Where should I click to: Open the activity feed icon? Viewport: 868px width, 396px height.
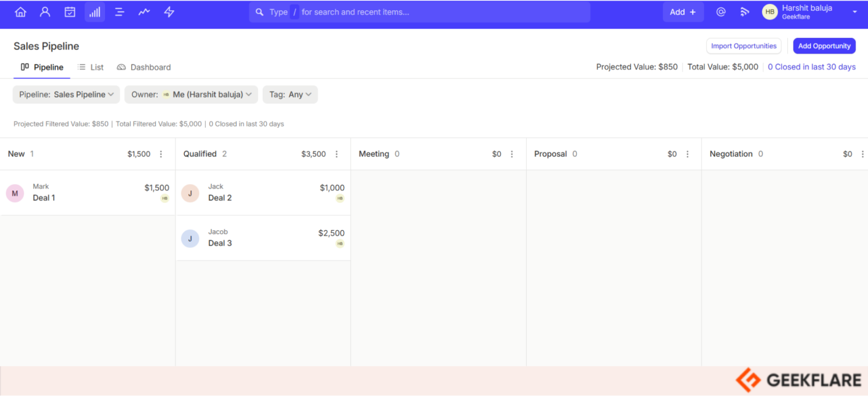(745, 12)
